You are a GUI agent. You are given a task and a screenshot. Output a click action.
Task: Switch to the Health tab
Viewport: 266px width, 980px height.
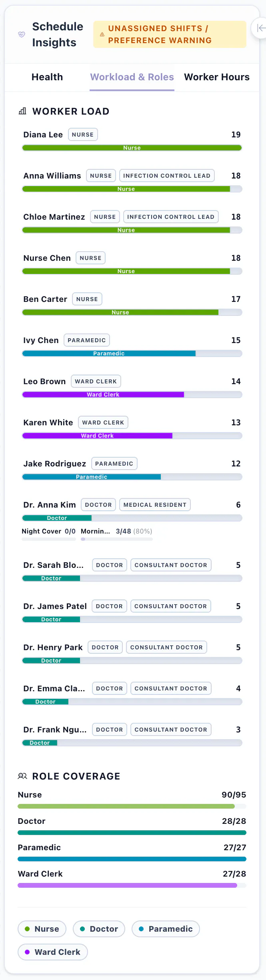(x=47, y=77)
